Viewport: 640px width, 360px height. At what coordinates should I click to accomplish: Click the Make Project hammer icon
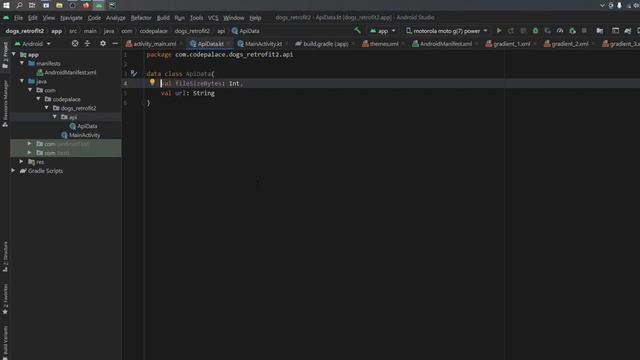coord(358,31)
